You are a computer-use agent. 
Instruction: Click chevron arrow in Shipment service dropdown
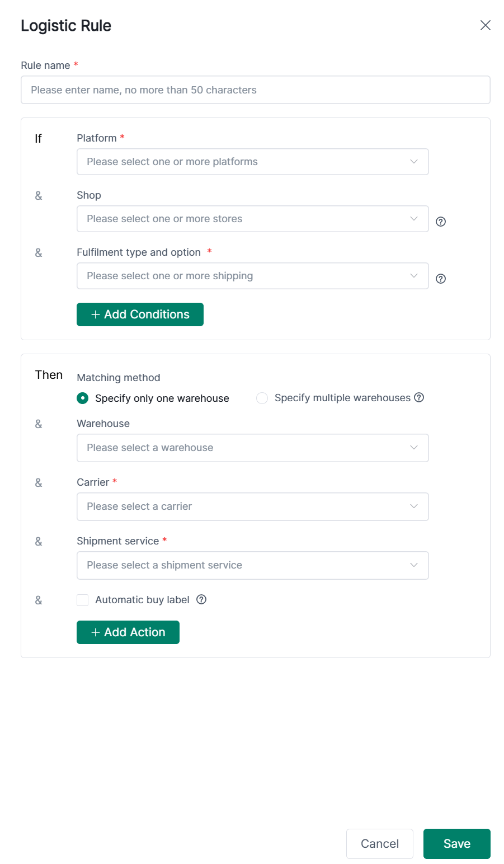pyautogui.click(x=414, y=565)
